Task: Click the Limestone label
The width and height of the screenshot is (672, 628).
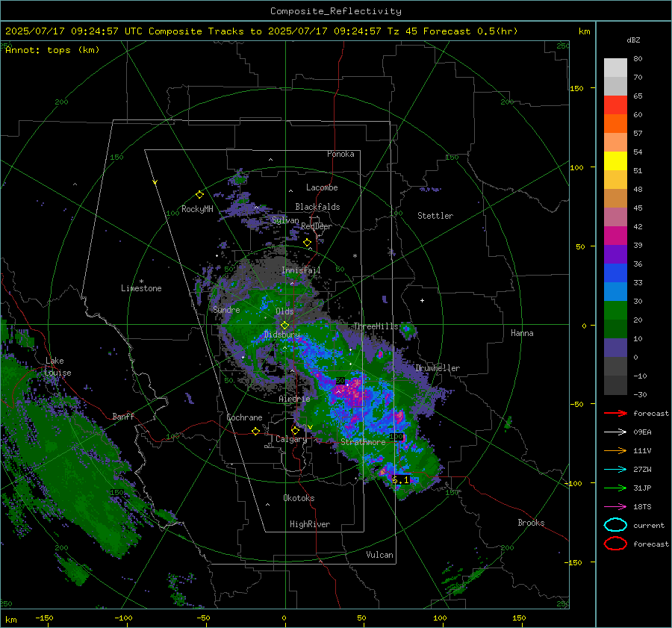Action: pyautogui.click(x=141, y=288)
